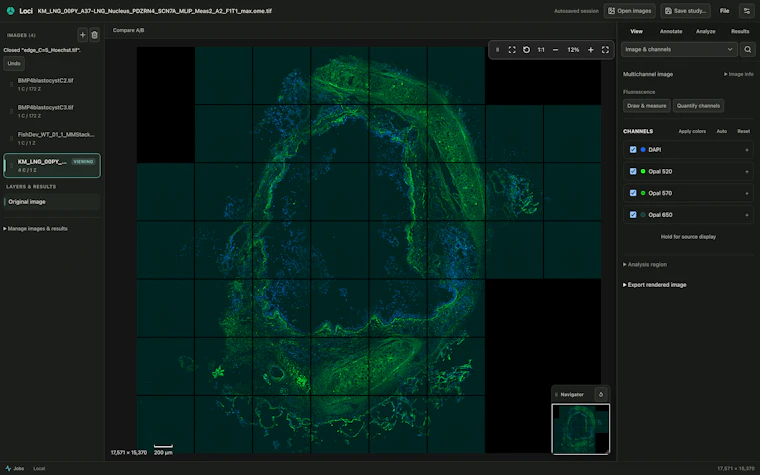Image resolution: width=760 pixels, height=475 pixels.
Task: Undo closing edge_Cn5_Hoechst.tif
Action: [14, 63]
